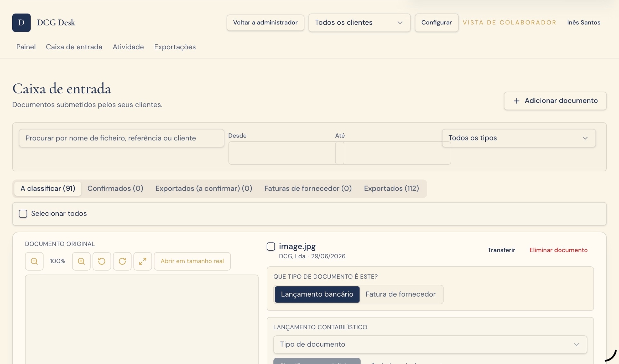Click the Configurar button
Viewport: 619px width, 364px height.
point(436,23)
